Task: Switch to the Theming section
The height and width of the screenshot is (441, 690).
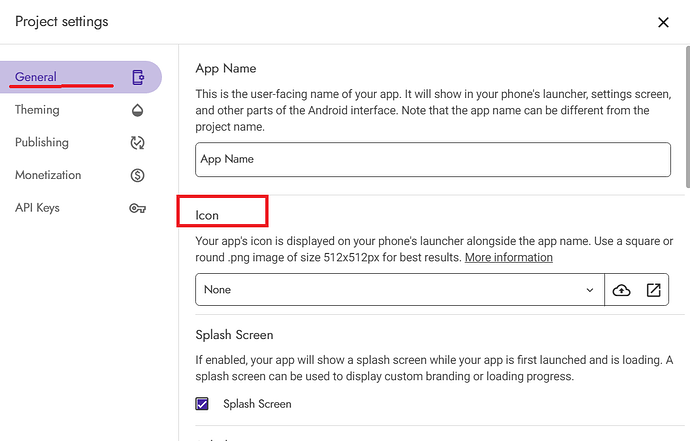Action: click(x=37, y=110)
